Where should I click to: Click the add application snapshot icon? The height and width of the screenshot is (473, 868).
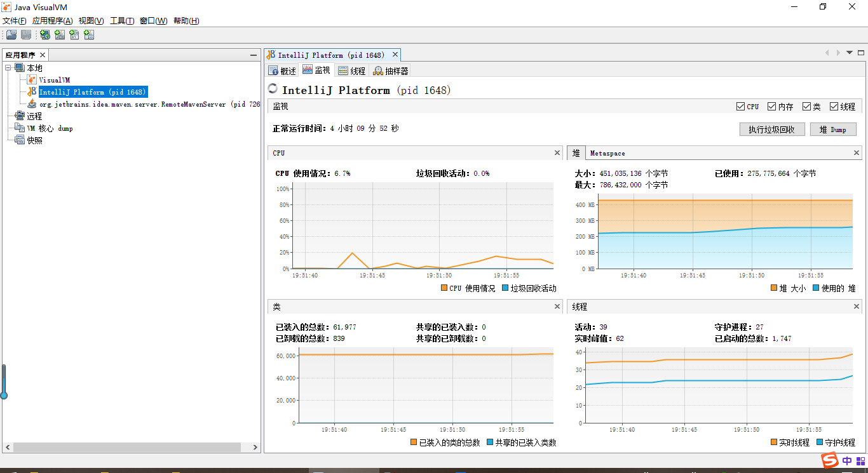(89, 34)
